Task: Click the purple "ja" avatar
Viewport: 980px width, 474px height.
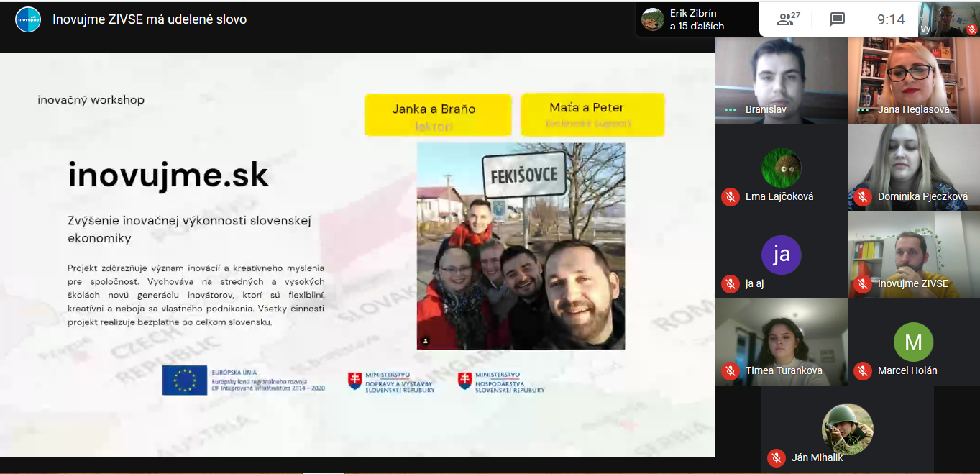Action: (x=781, y=255)
